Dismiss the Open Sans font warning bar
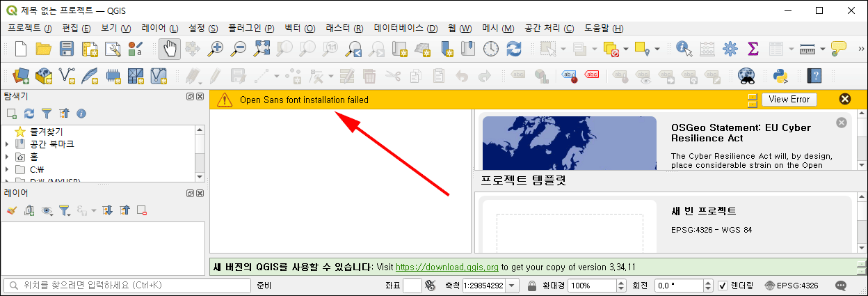 tap(845, 100)
